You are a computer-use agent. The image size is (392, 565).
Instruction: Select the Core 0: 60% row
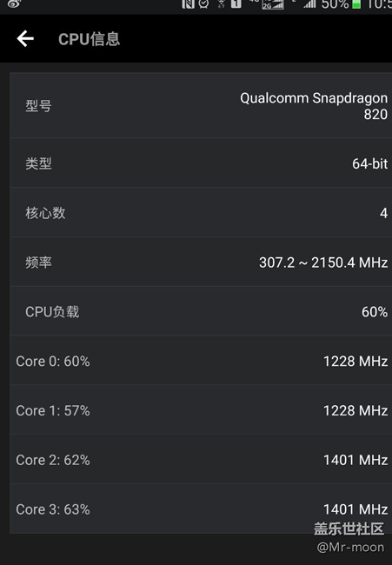[x=201, y=361]
